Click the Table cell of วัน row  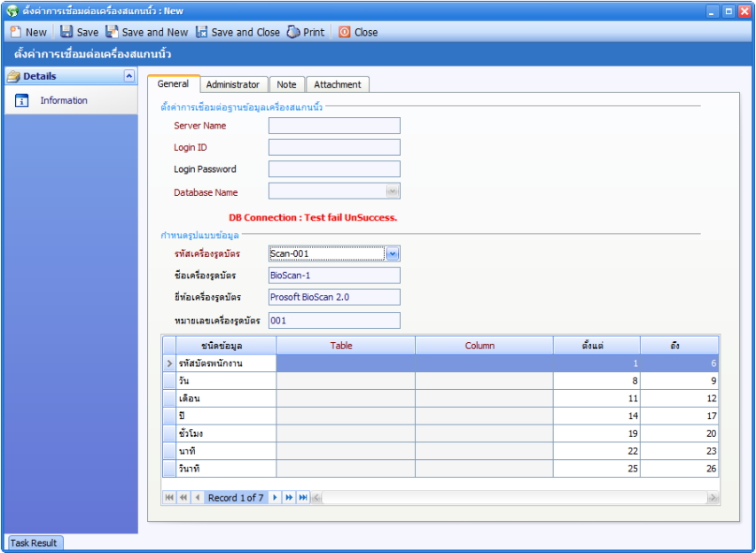coord(346,381)
